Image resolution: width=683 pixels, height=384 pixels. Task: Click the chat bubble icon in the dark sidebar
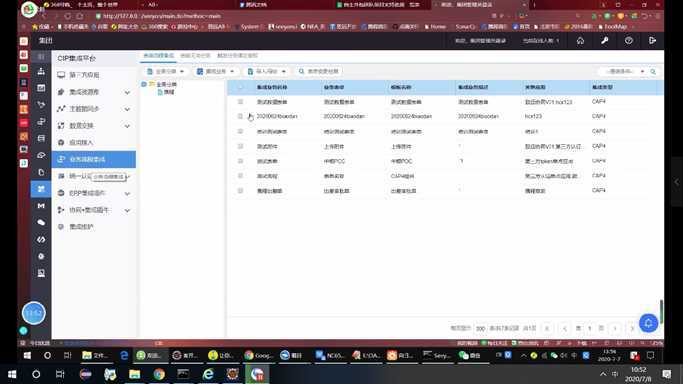click(x=41, y=222)
